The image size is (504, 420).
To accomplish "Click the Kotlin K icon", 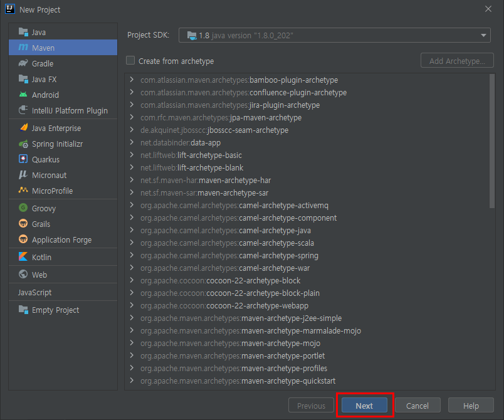I will click(23, 257).
